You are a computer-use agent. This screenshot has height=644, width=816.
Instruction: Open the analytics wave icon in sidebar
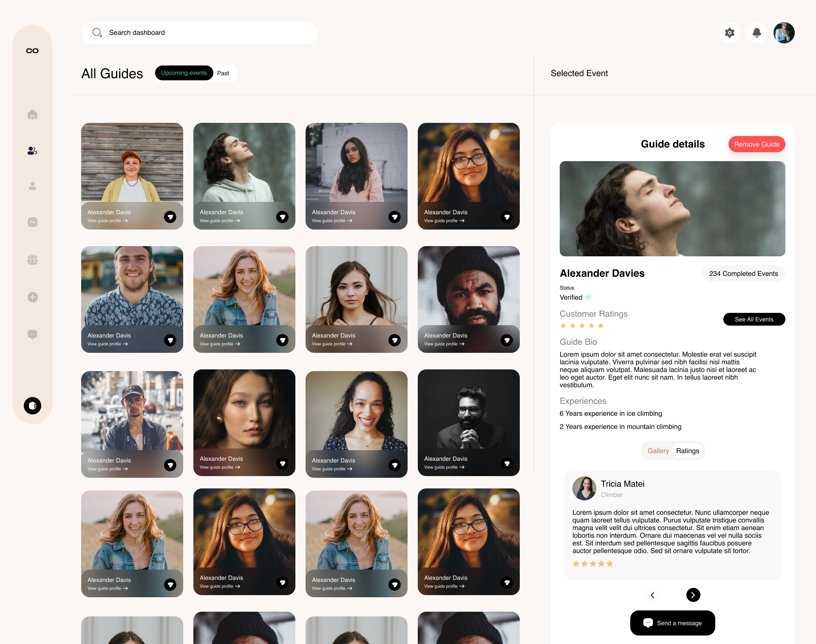pos(32,222)
